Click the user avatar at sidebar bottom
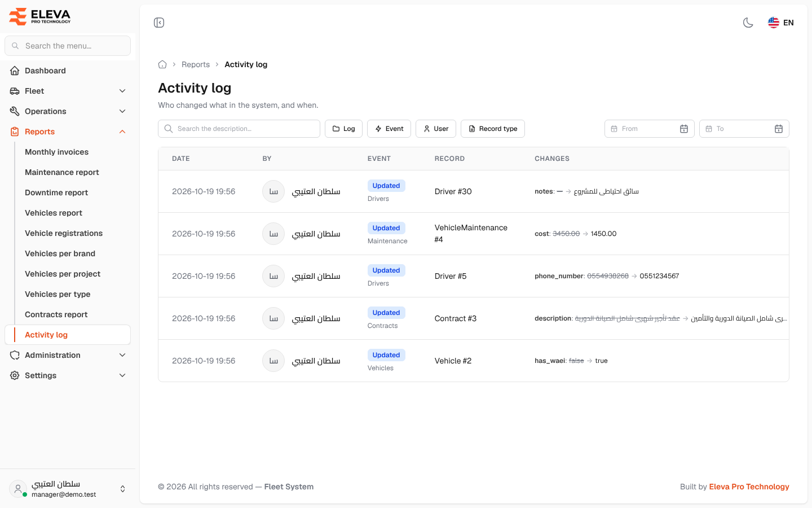This screenshot has width=812, height=508. [x=18, y=489]
